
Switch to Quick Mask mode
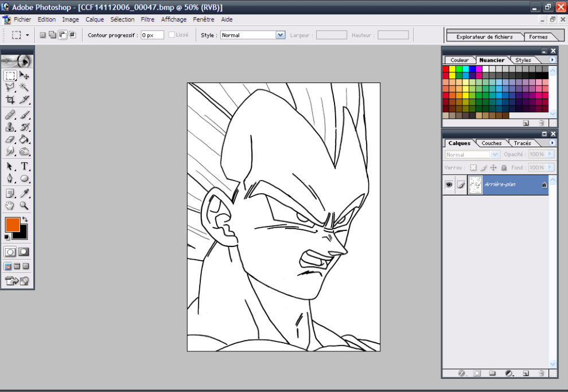(x=24, y=252)
